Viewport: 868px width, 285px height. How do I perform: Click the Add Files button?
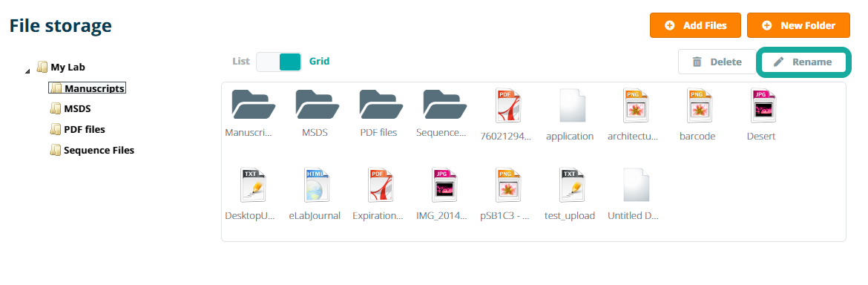(x=695, y=25)
